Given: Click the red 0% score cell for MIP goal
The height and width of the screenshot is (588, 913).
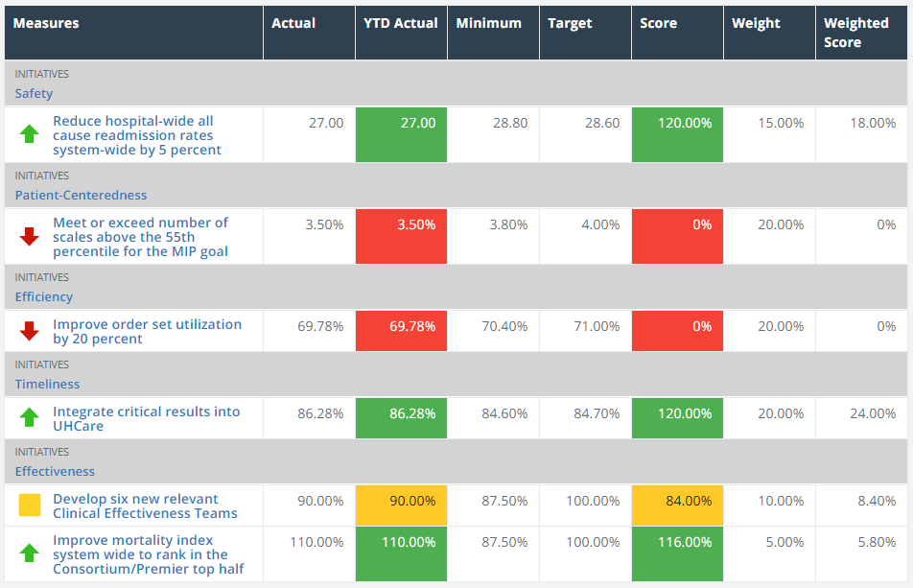Looking at the screenshot, I should (677, 236).
